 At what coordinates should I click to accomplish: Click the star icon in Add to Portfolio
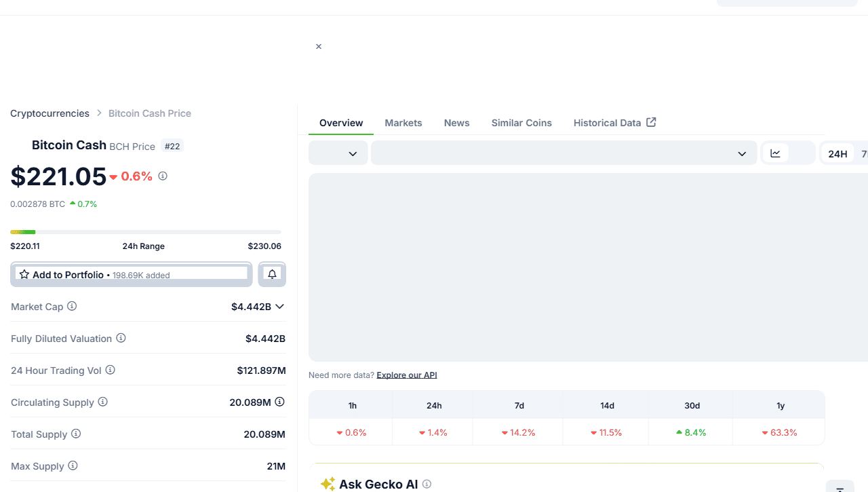(24, 275)
